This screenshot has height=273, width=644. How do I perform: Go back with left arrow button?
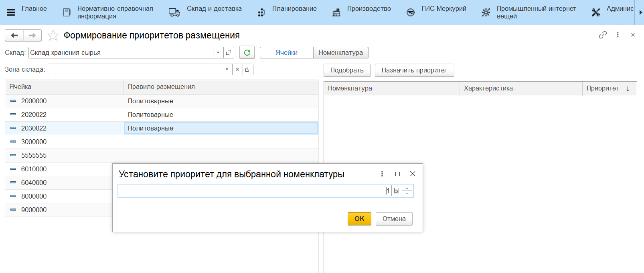click(x=14, y=36)
